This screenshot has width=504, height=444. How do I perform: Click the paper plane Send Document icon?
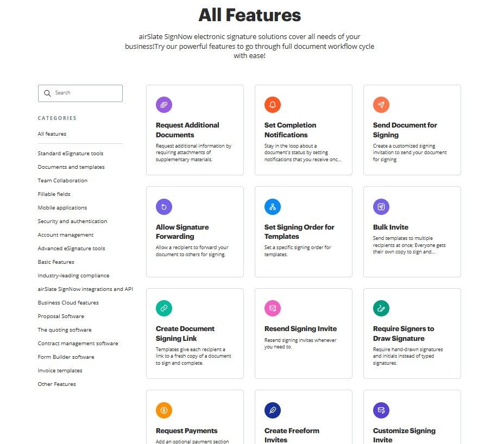point(381,105)
